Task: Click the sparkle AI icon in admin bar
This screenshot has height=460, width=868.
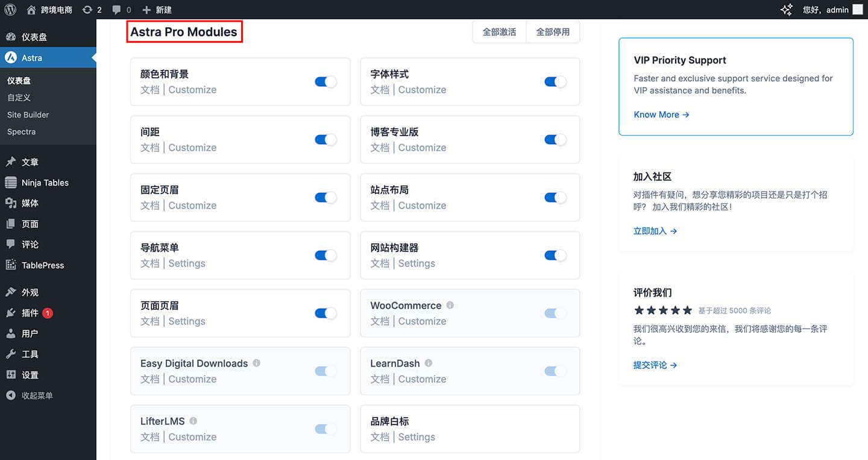Action: (787, 10)
